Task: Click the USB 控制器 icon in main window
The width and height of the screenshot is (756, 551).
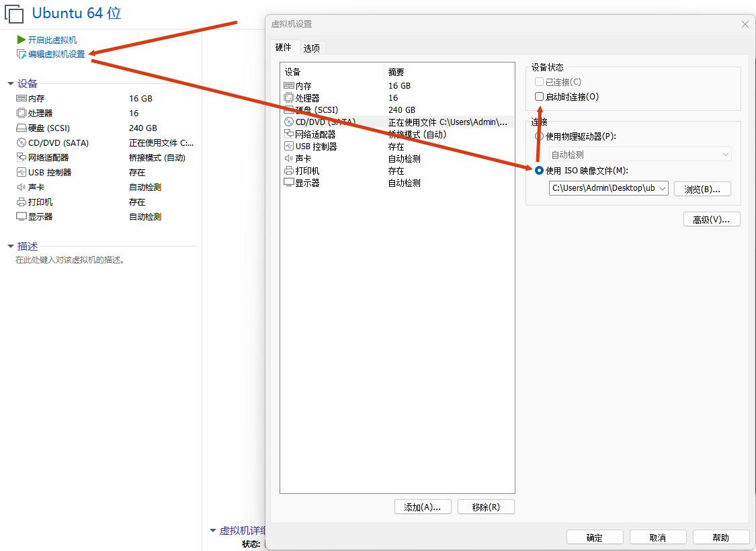Action: tap(22, 172)
